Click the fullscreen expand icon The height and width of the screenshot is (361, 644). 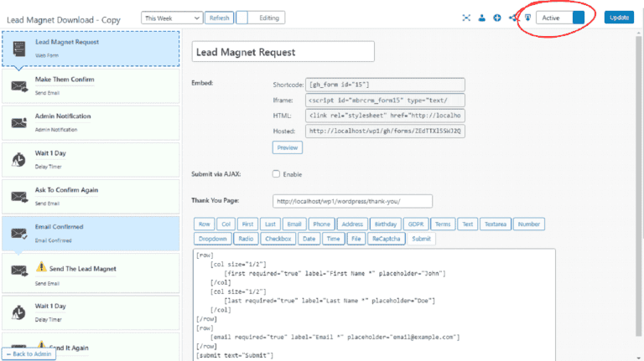[466, 18]
